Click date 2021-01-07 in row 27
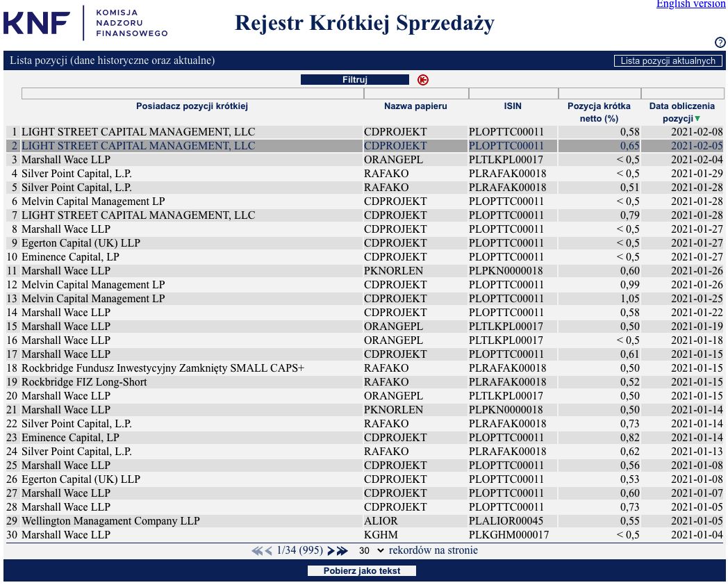 (x=697, y=493)
